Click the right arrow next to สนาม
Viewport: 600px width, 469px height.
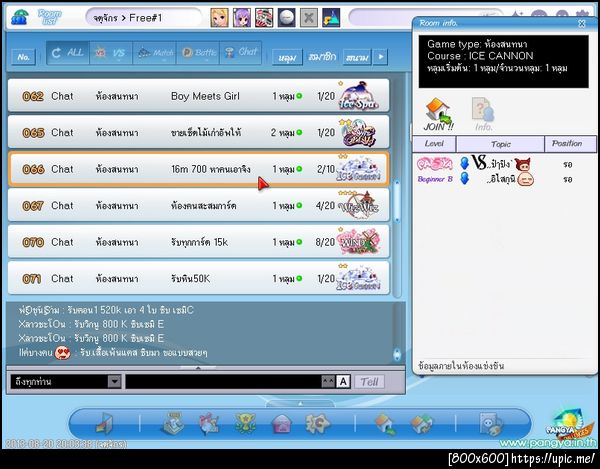coord(380,57)
